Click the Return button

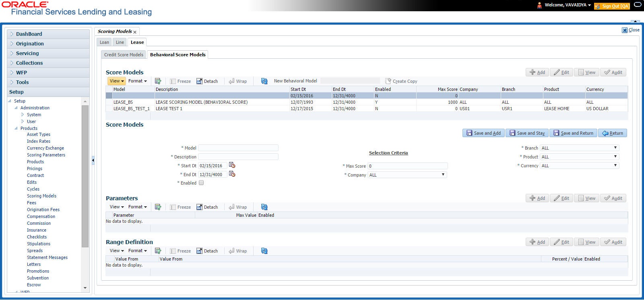(613, 133)
